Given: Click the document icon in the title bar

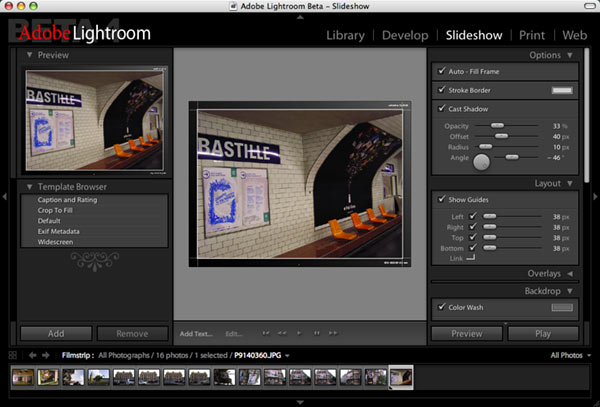Looking at the screenshot, I should coord(233,6).
